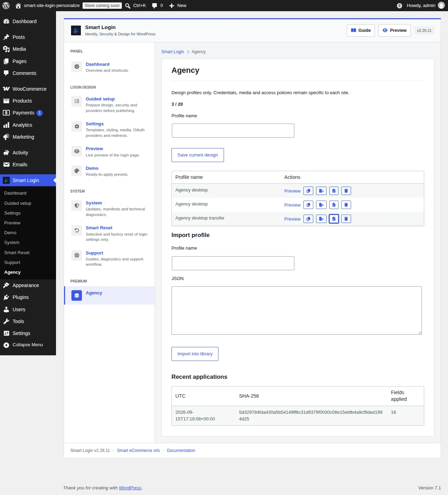The width and height of the screenshot is (448, 495).
Task: Open the Users menu item
Action: [x=28, y=309]
